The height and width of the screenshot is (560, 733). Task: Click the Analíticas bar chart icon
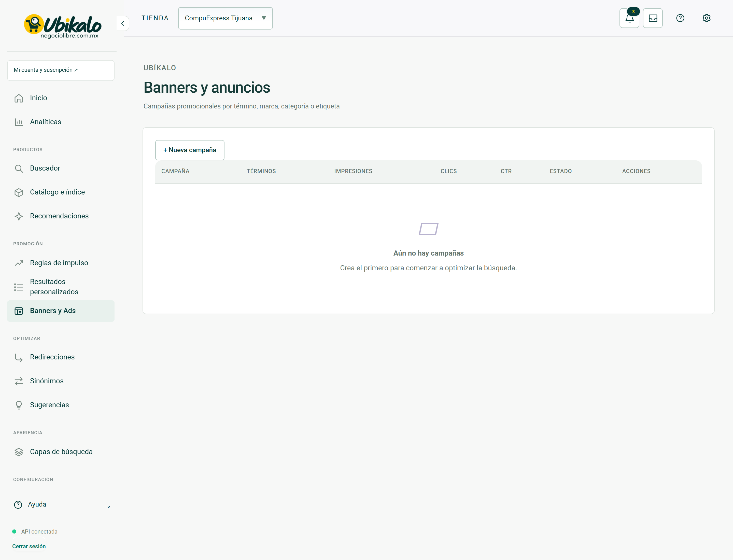(19, 122)
